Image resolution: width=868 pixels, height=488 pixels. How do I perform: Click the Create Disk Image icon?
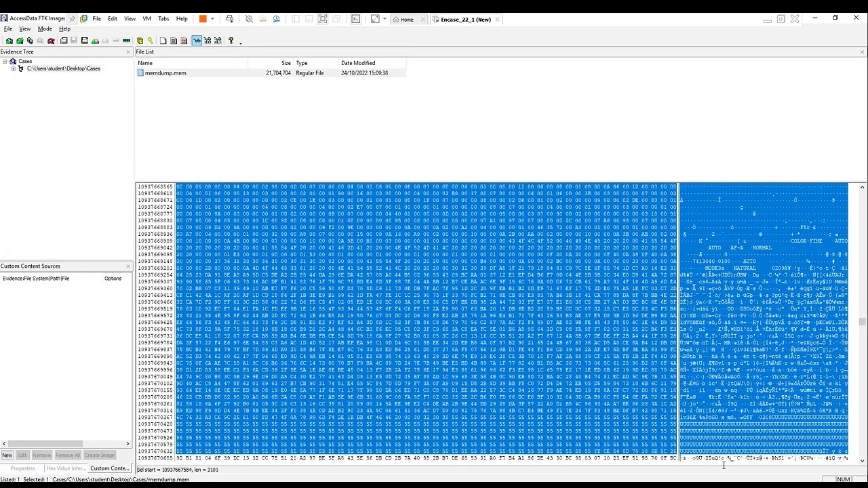coord(64,41)
